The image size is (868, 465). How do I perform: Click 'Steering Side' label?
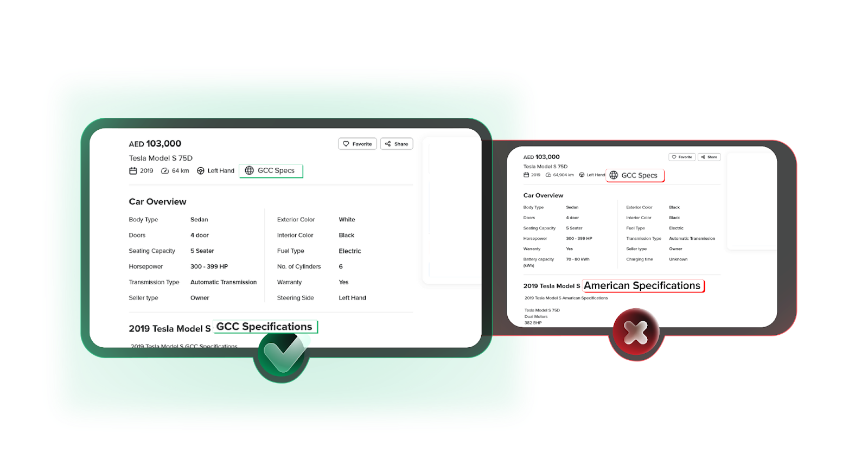tap(296, 298)
